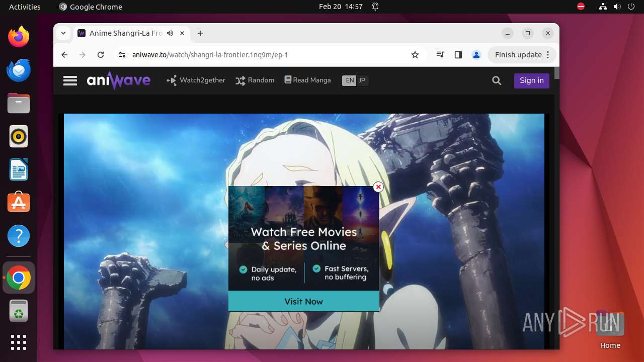View site information icon in address bar
644x362 pixels.
click(x=122, y=55)
